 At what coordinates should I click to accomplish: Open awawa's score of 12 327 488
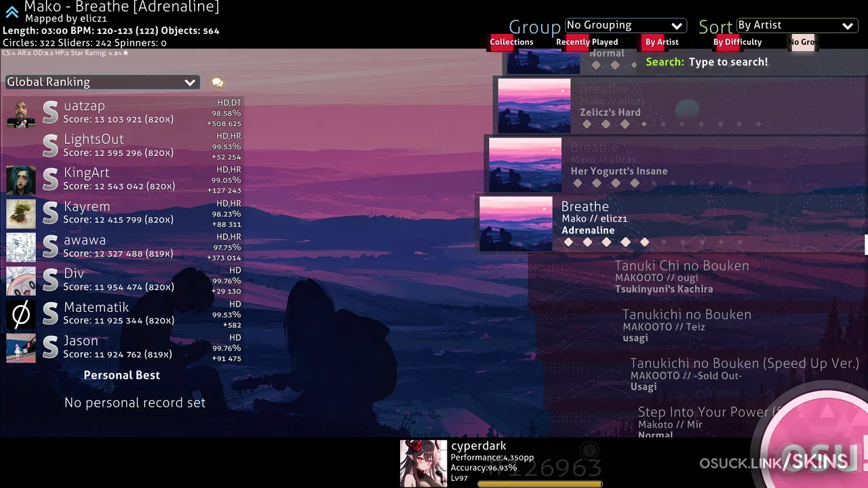[124, 247]
